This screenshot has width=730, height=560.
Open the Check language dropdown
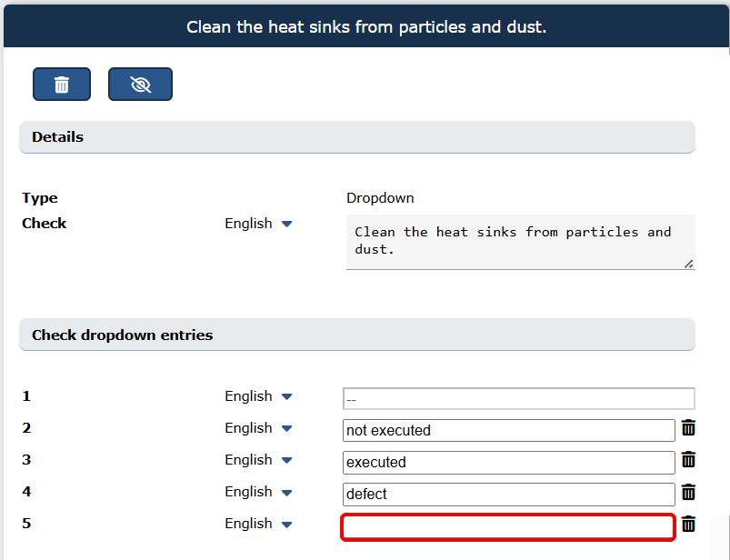pos(258,224)
